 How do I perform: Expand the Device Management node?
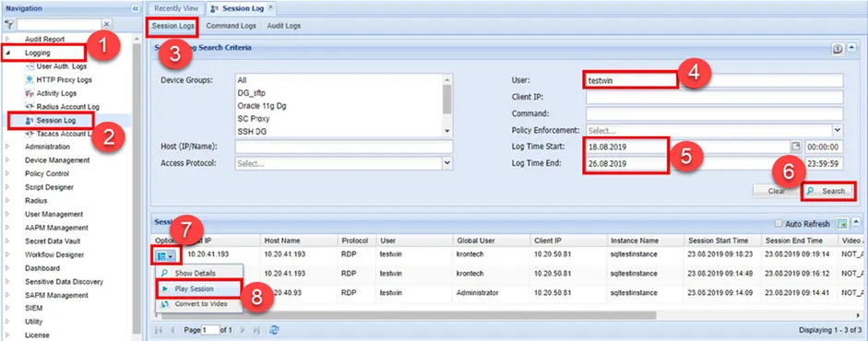[x=8, y=160]
